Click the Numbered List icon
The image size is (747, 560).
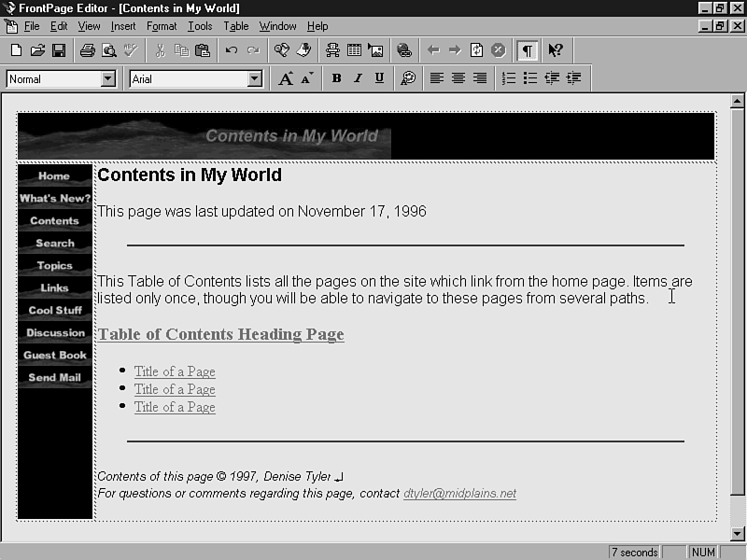click(509, 79)
